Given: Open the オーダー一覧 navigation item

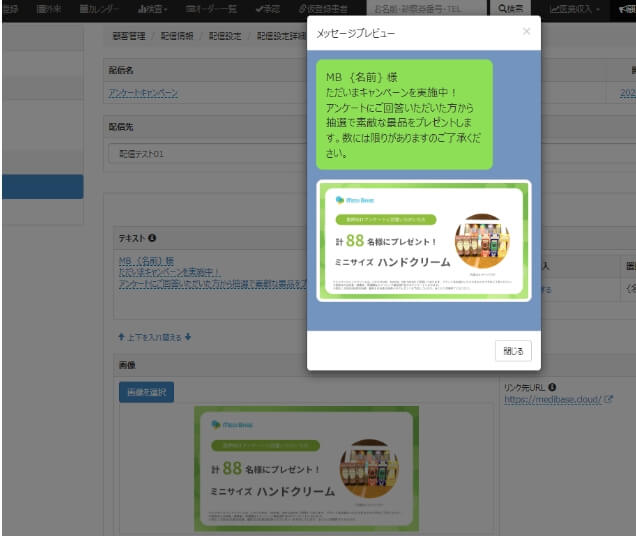Looking at the screenshot, I should pyautogui.click(x=211, y=9).
